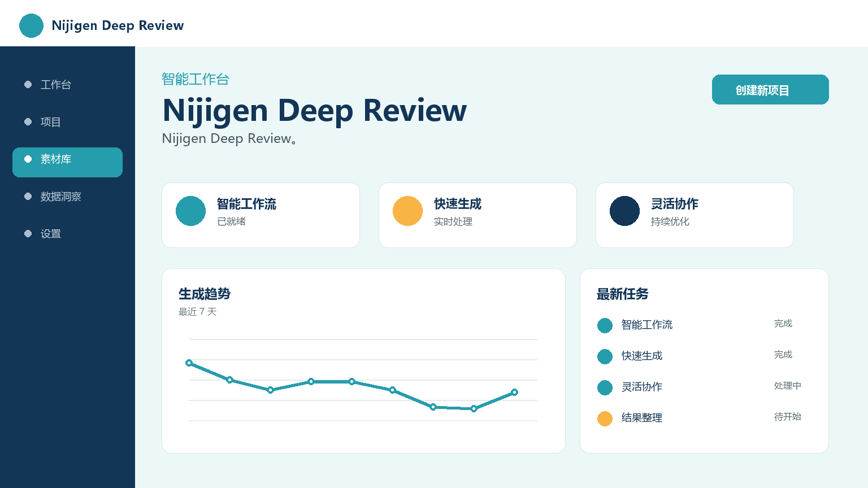Click the Nijigen Deep Review header title
868x488 pixels.
(118, 25)
